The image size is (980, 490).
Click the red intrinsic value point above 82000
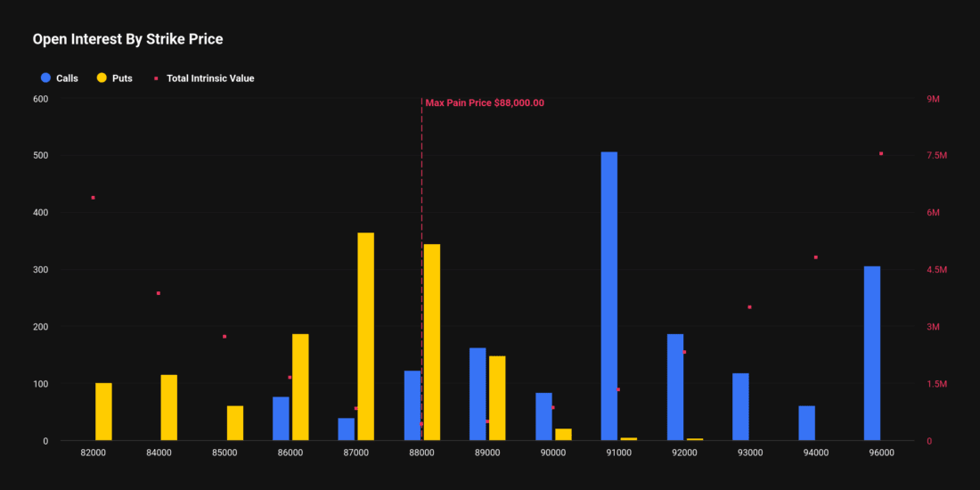tap(93, 198)
